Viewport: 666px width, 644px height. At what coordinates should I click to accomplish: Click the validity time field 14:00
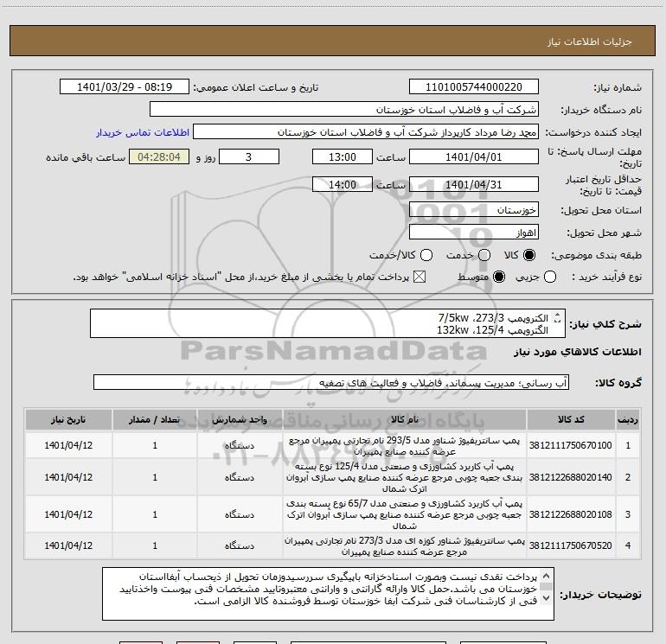pos(343,184)
